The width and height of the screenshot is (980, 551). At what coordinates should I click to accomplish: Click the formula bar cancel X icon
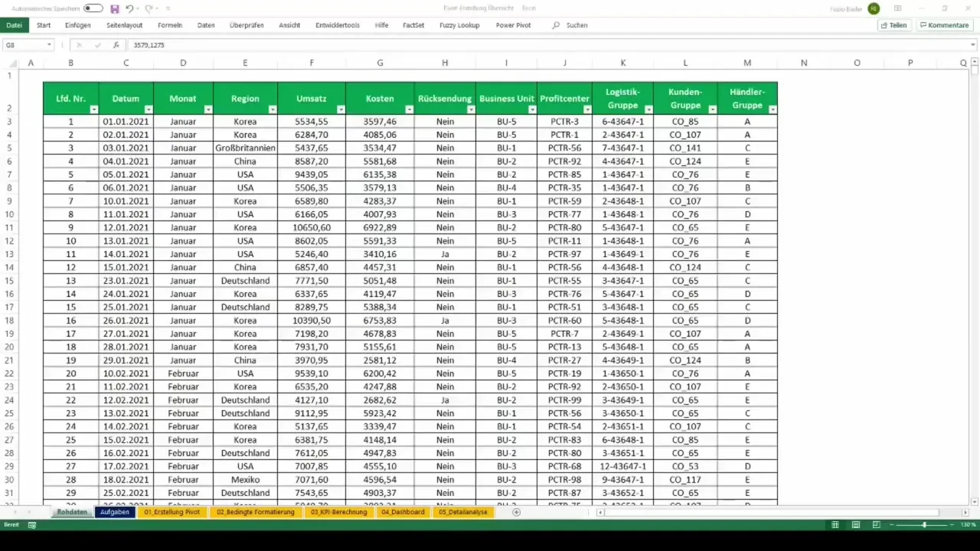(79, 45)
